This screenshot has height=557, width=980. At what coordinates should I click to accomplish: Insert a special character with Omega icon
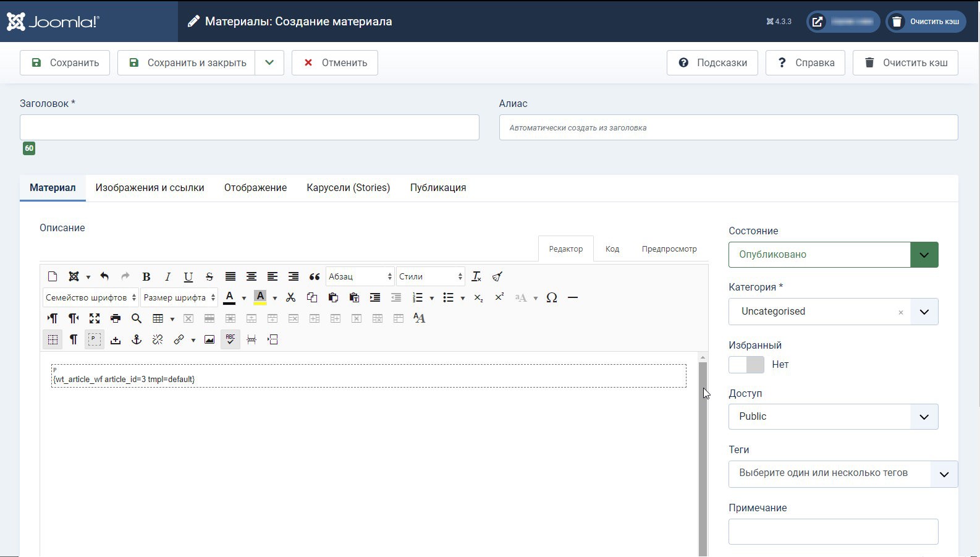[x=552, y=298]
